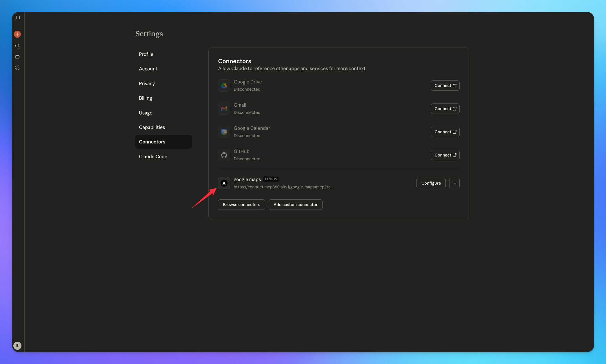Image resolution: width=606 pixels, height=364 pixels.
Task: Open the user avatar menu
Action: pyautogui.click(x=17, y=345)
